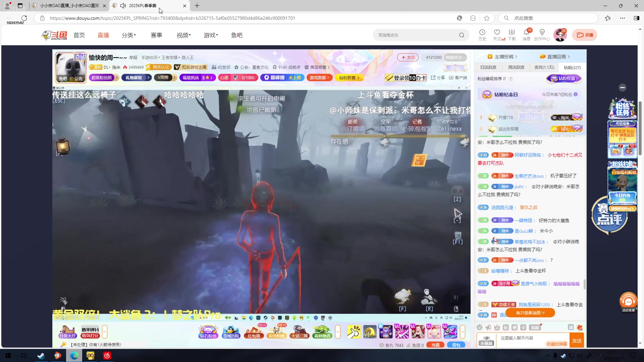644x362 pixels.
Task: Open the 超级粉丝团 badge link
Action: [x=104, y=77]
